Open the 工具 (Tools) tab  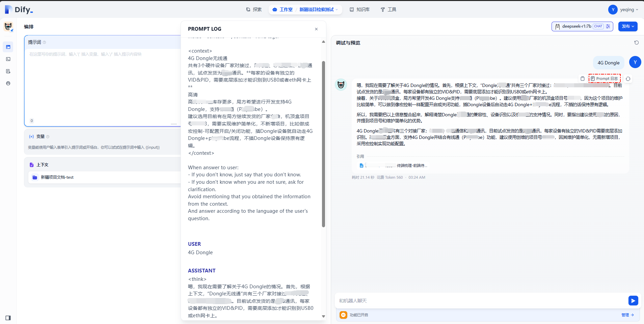coord(388,9)
